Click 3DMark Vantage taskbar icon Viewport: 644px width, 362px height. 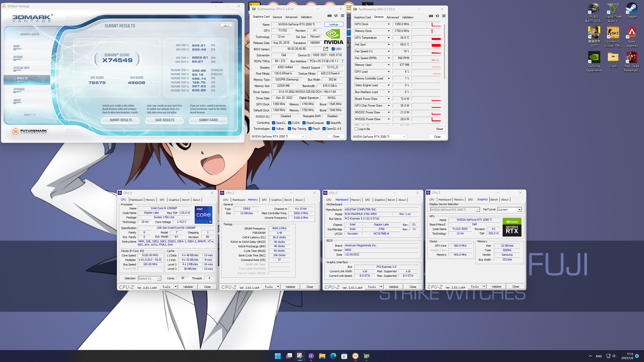[x=355, y=356]
